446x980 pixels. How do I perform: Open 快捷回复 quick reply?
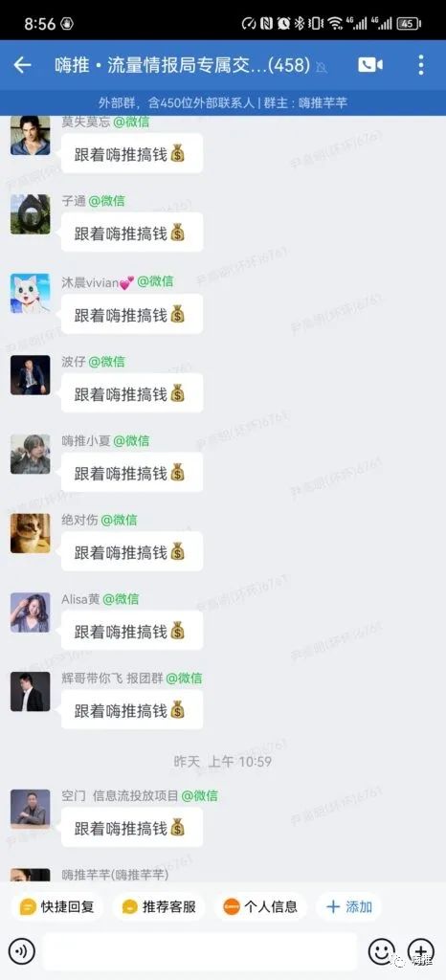(56, 907)
